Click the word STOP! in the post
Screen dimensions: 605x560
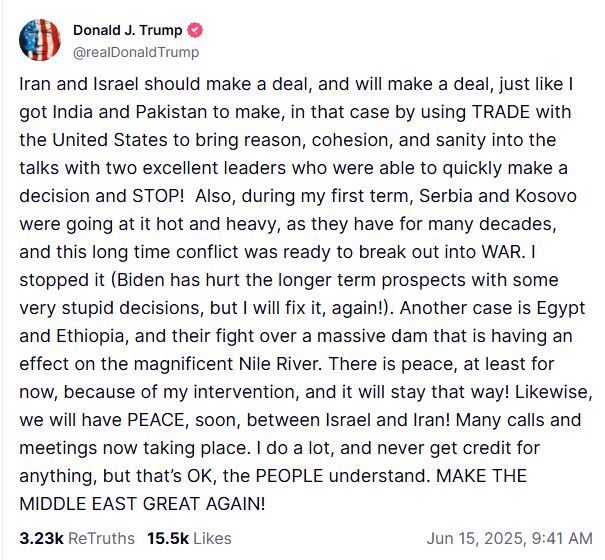[x=158, y=196]
